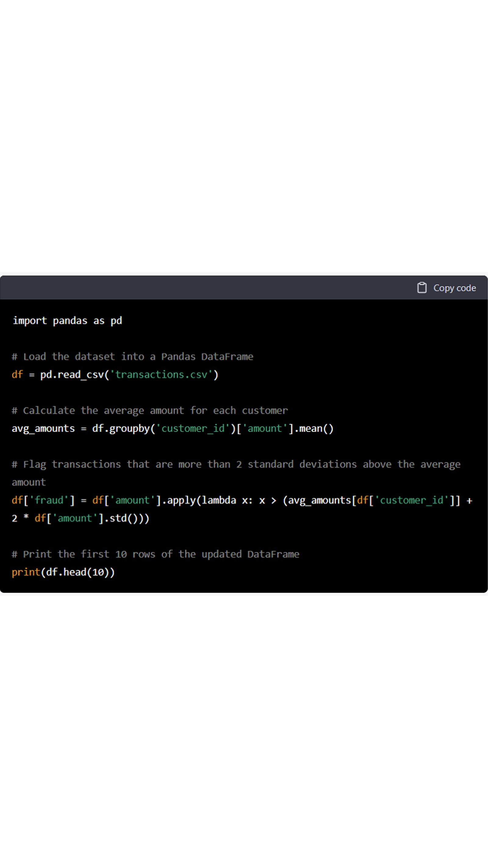Screen dimensions: 488x868
Task: Select the Load the dataset comment line
Action: coord(132,356)
